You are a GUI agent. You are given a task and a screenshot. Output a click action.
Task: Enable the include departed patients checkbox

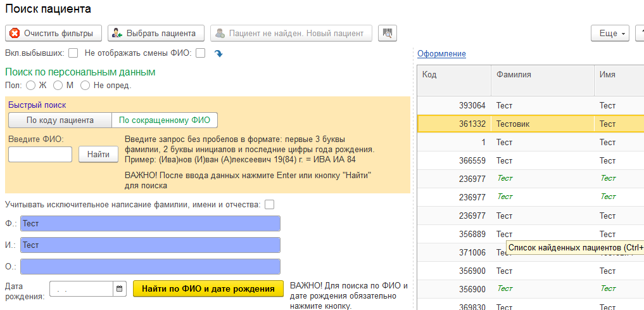[73, 53]
